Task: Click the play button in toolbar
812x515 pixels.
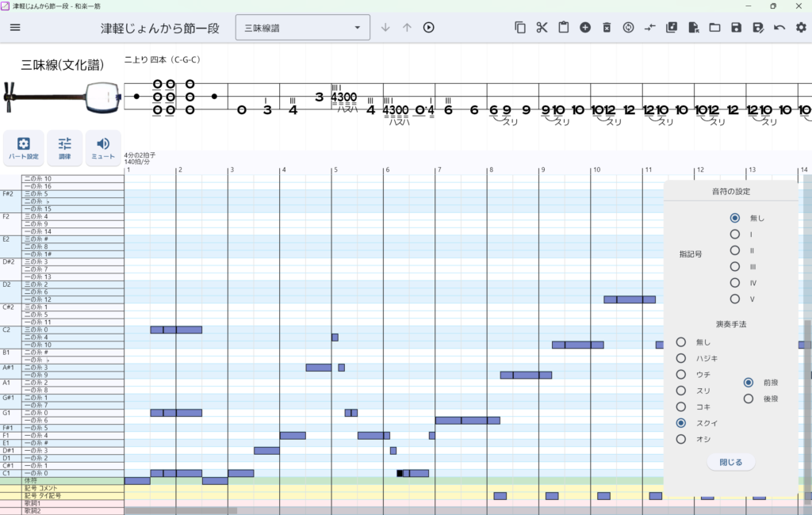Action: point(428,28)
